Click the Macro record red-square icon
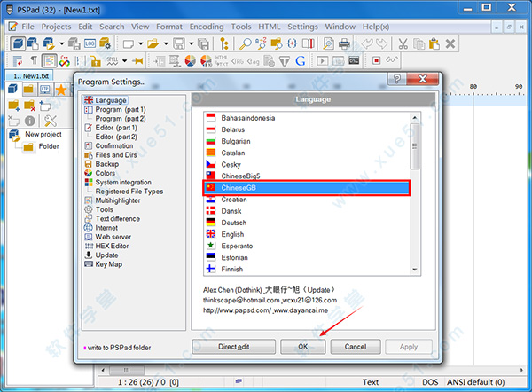Image resolution: width=532 pixels, height=392 pixels. click(x=376, y=60)
